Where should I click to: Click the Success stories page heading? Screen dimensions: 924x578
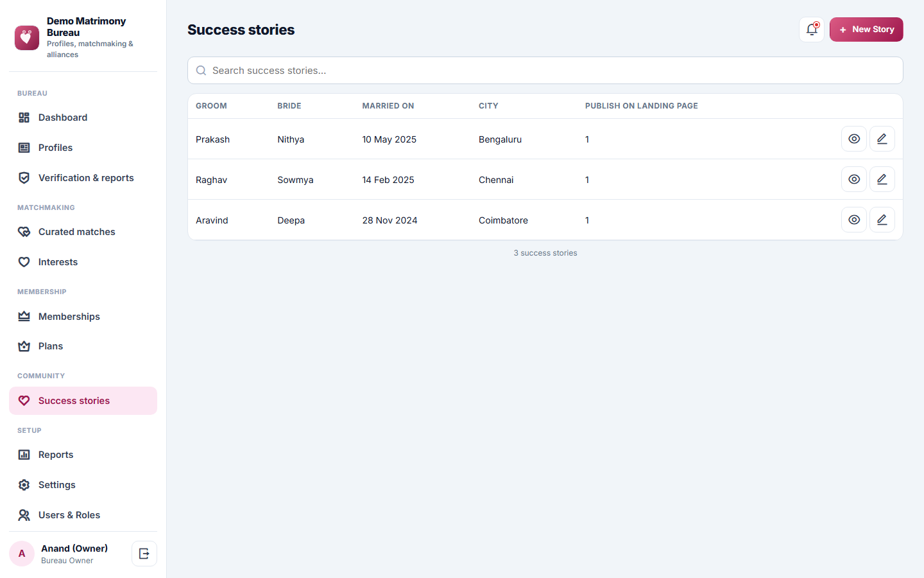(241, 30)
